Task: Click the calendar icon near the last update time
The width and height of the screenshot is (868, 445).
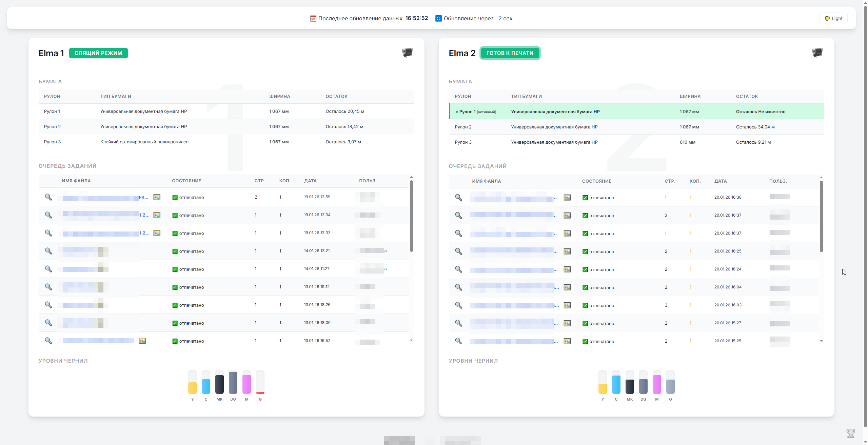Action: [x=313, y=18]
